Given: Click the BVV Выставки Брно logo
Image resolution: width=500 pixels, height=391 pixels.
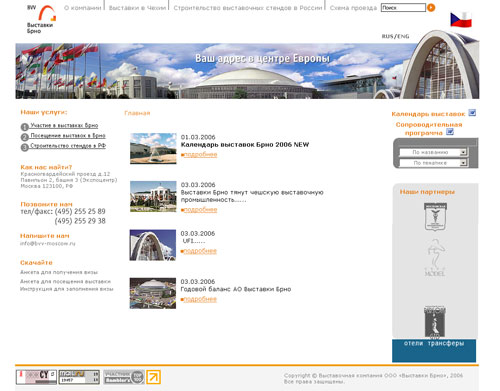Looking at the screenshot, I should 41,19.
